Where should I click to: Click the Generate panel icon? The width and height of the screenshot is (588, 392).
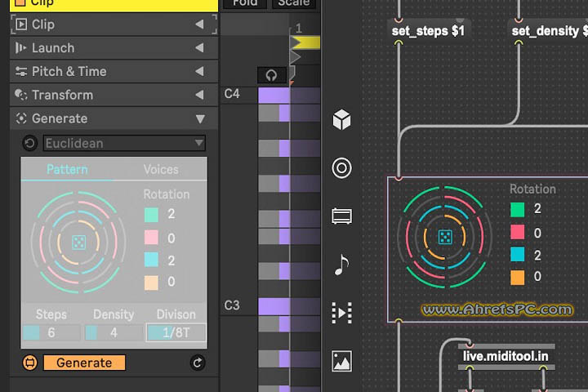pyautogui.click(x=21, y=118)
